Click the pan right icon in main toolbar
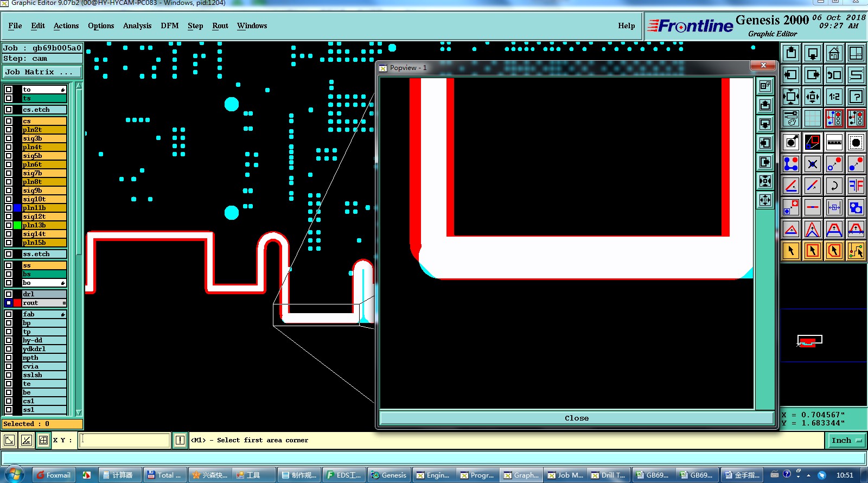Image resolution: width=868 pixels, height=483 pixels. (813, 75)
